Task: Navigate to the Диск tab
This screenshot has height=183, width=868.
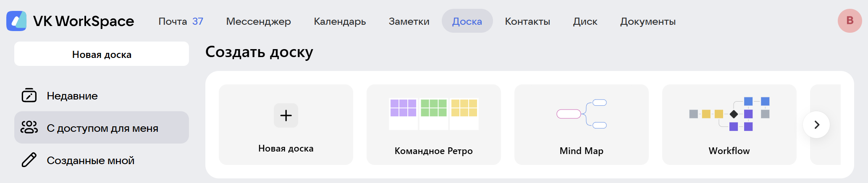Action: point(585,21)
